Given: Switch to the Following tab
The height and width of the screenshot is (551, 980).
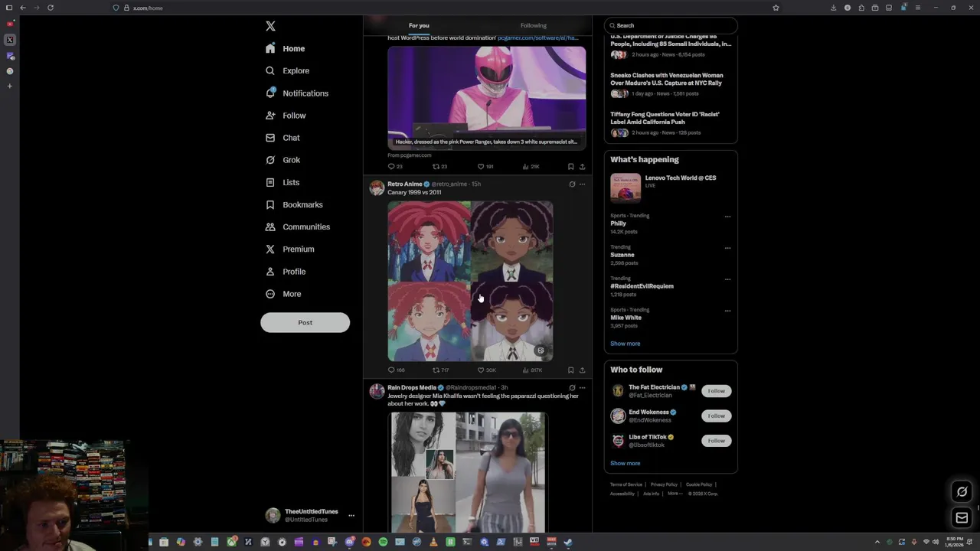Looking at the screenshot, I should pyautogui.click(x=533, y=25).
